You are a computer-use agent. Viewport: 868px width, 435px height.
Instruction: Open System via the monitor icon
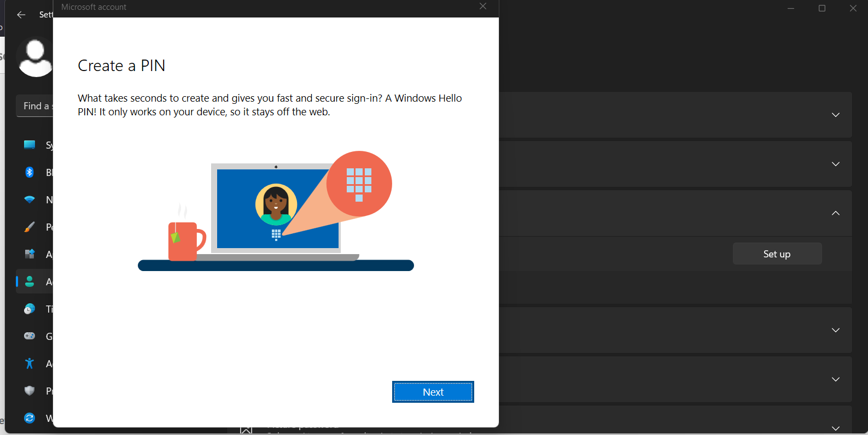[x=30, y=145]
